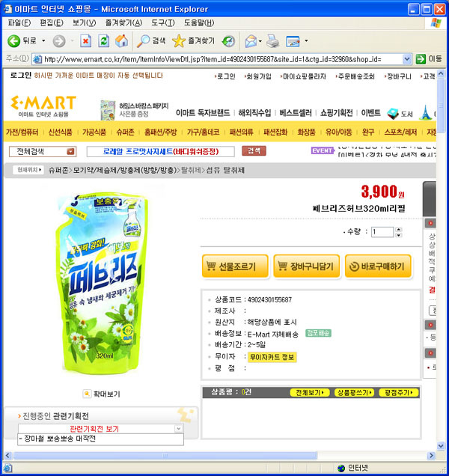Click the Internet zone globe in status bar
The height and width of the screenshot is (476, 449).
pyautogui.click(x=341, y=468)
